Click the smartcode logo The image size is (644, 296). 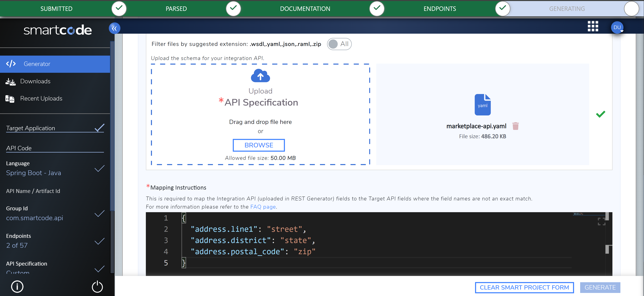pyautogui.click(x=58, y=30)
